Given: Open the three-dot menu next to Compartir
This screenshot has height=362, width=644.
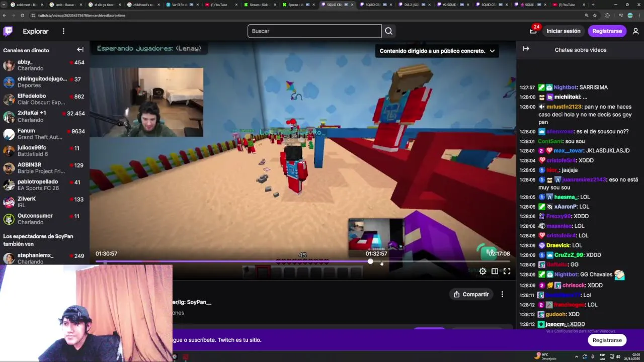Looking at the screenshot, I should (502, 294).
